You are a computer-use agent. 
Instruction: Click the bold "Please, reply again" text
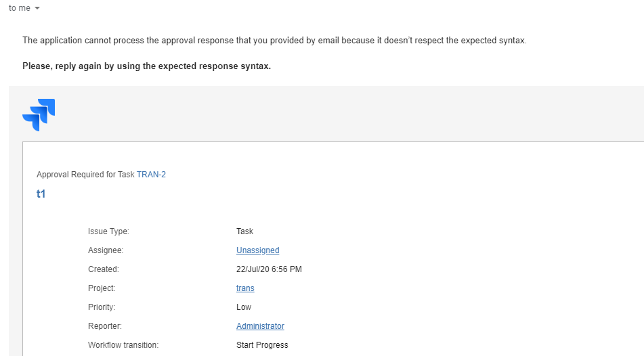click(146, 66)
